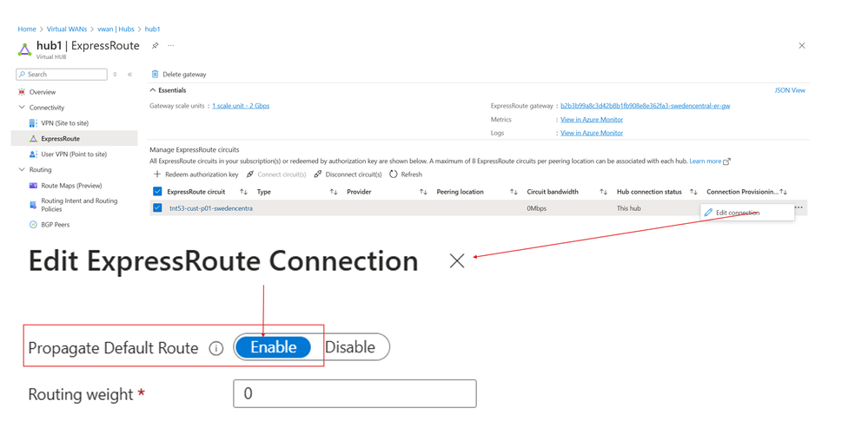Screen dimensions: 868x434
Task: Open Route Maps (Preview)
Action: [x=71, y=186]
